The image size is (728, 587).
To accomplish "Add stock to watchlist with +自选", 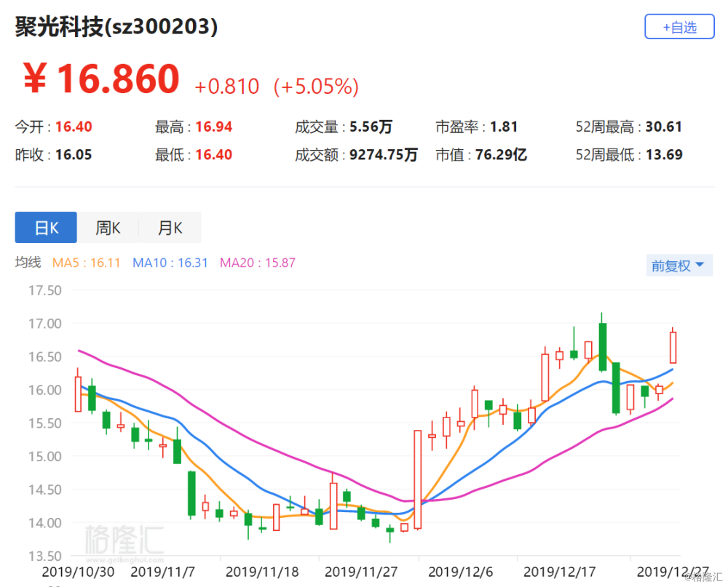I will 678,27.
